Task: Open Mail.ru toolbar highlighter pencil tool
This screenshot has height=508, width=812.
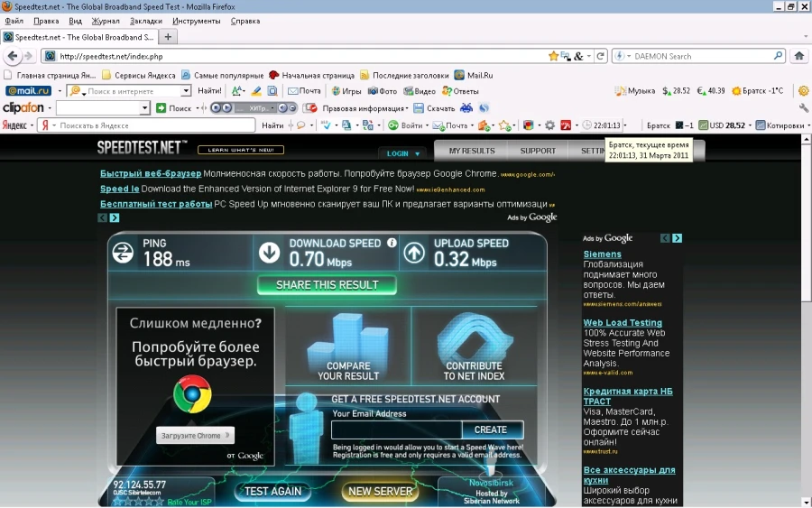Action: tap(256, 91)
